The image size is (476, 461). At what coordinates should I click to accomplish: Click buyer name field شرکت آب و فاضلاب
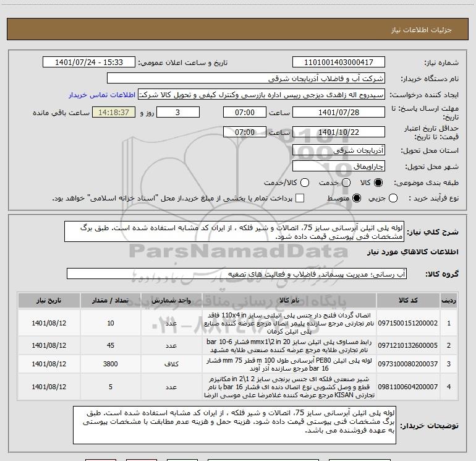(x=246, y=78)
